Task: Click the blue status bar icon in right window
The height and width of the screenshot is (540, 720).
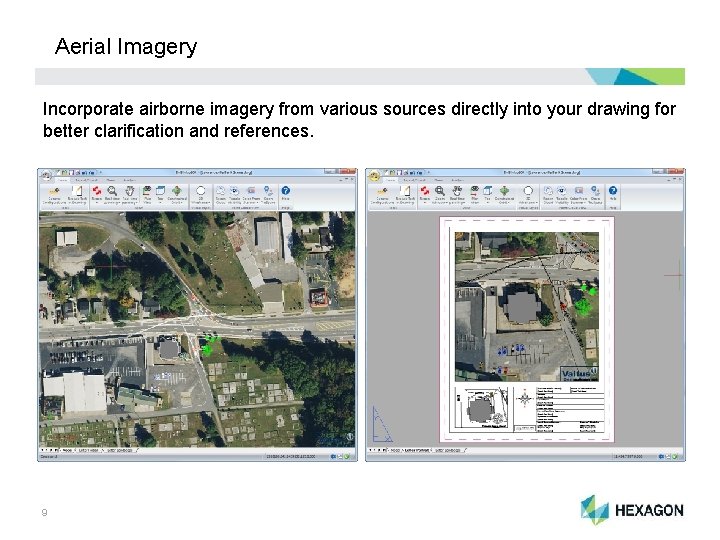Action: click(x=662, y=457)
